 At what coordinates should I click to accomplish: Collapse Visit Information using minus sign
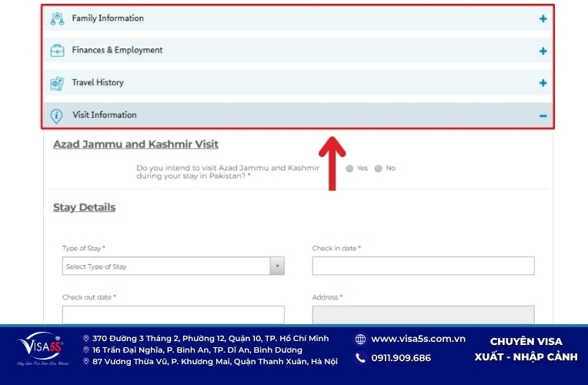click(543, 116)
